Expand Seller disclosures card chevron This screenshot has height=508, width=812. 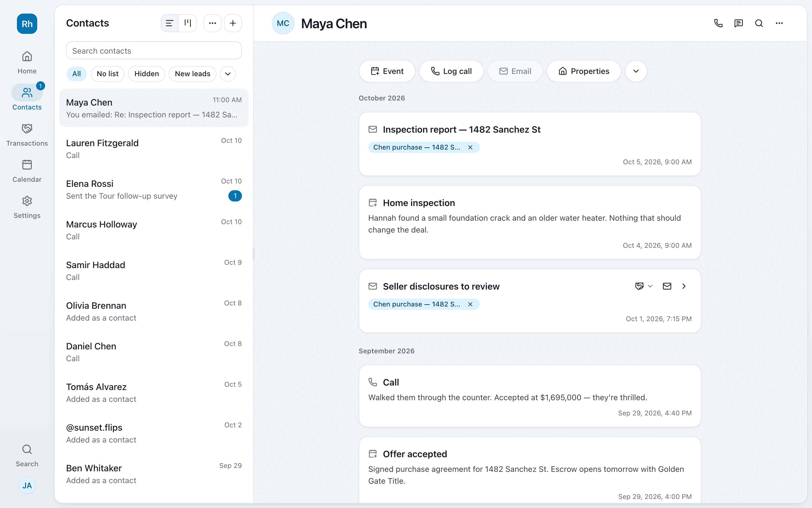(684, 286)
